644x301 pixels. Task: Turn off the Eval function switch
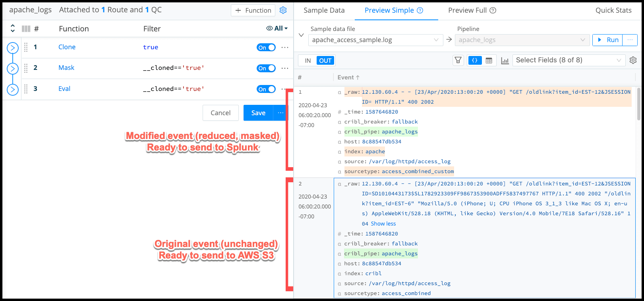[266, 89]
